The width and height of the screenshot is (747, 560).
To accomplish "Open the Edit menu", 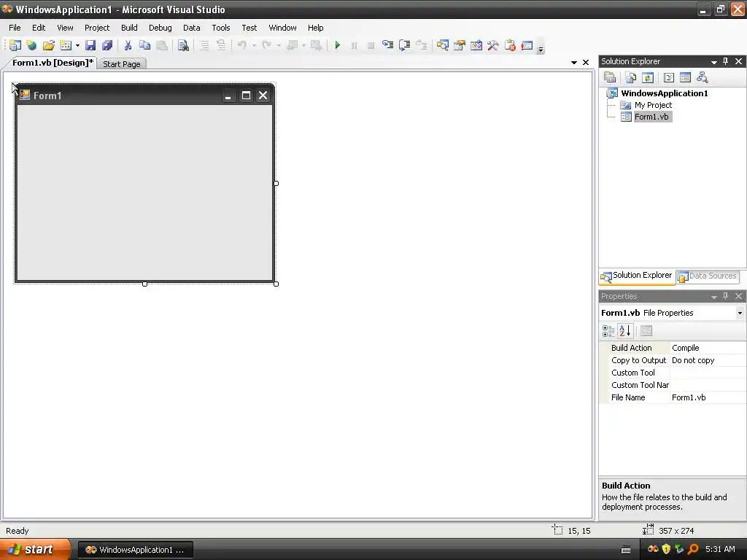I will click(39, 28).
